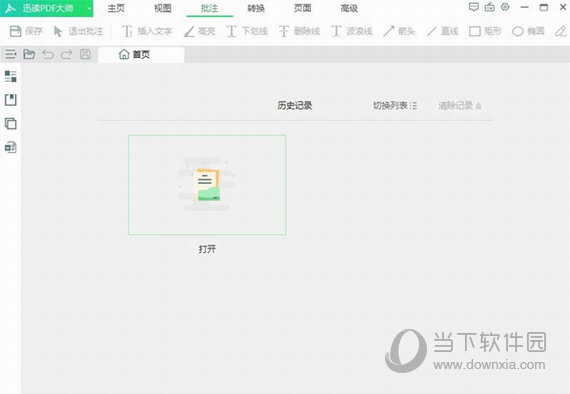Select the Rectangle (矩形) tool
The width and height of the screenshot is (570, 394).
[x=485, y=32]
